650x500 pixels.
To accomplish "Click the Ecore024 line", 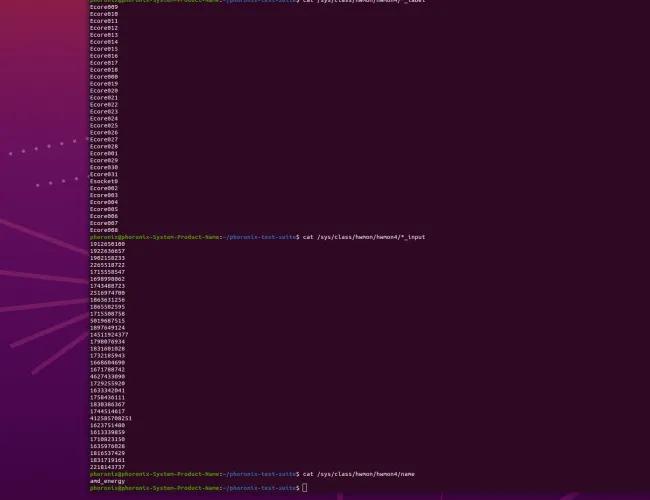I will point(104,119).
